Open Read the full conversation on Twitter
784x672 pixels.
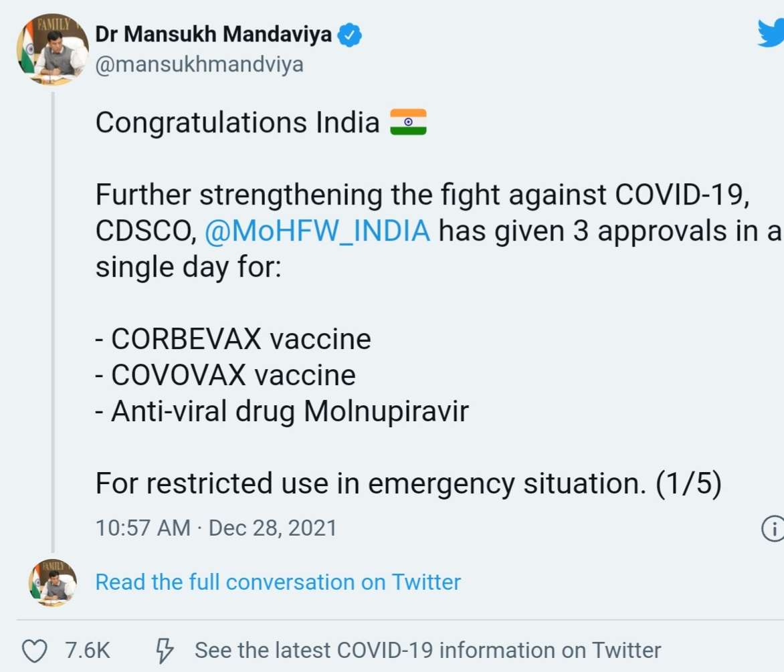[277, 582]
